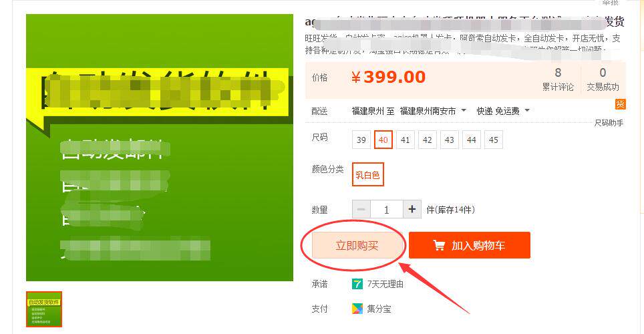This screenshot has width=644, height=334.
Task: Click the 立即购买 buy now button
Action: (357, 246)
